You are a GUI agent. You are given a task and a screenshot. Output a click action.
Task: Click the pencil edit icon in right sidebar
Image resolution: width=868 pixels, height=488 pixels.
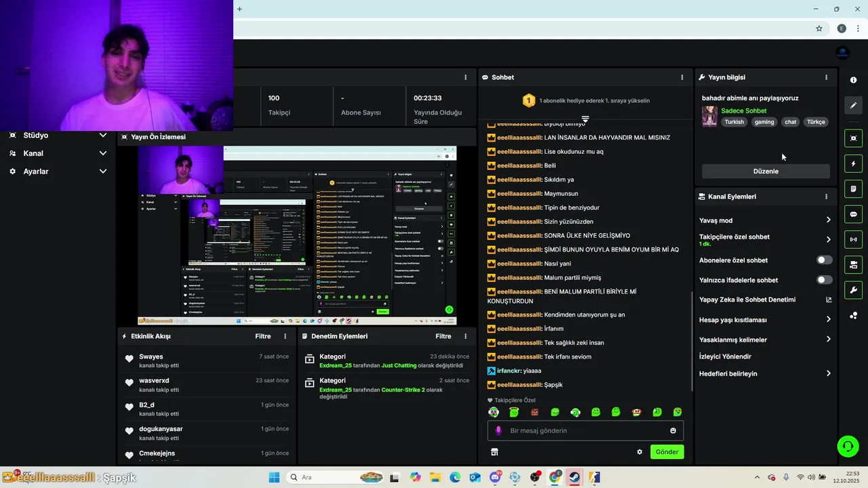coord(853,105)
